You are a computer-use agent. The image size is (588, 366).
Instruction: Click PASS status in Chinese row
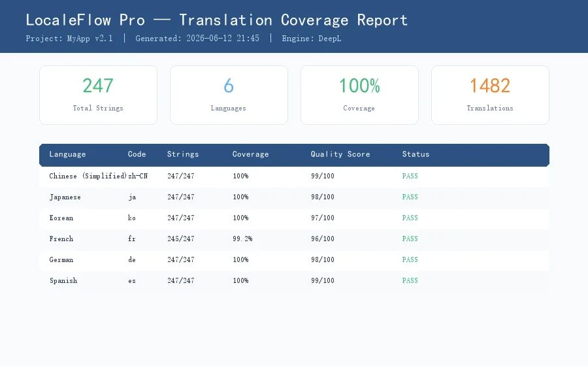pyautogui.click(x=410, y=176)
